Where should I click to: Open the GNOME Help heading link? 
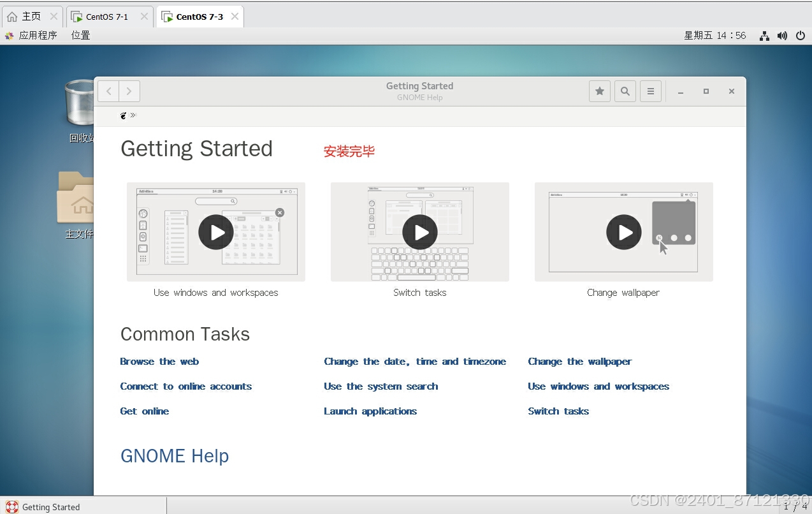(175, 456)
